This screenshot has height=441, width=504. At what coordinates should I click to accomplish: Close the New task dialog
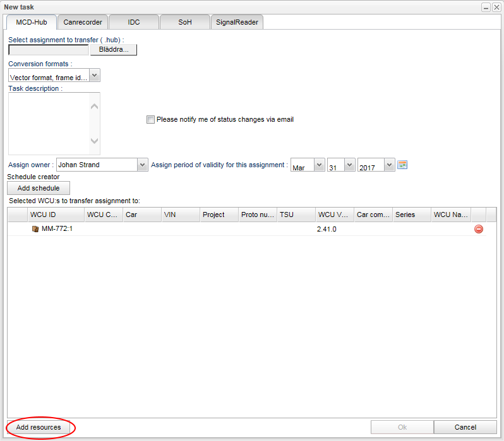(496, 7)
